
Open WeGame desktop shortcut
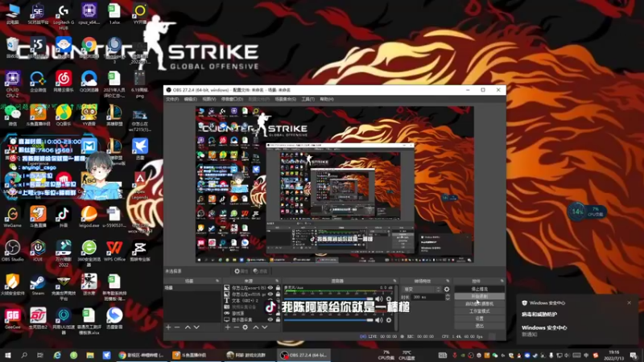click(12, 217)
